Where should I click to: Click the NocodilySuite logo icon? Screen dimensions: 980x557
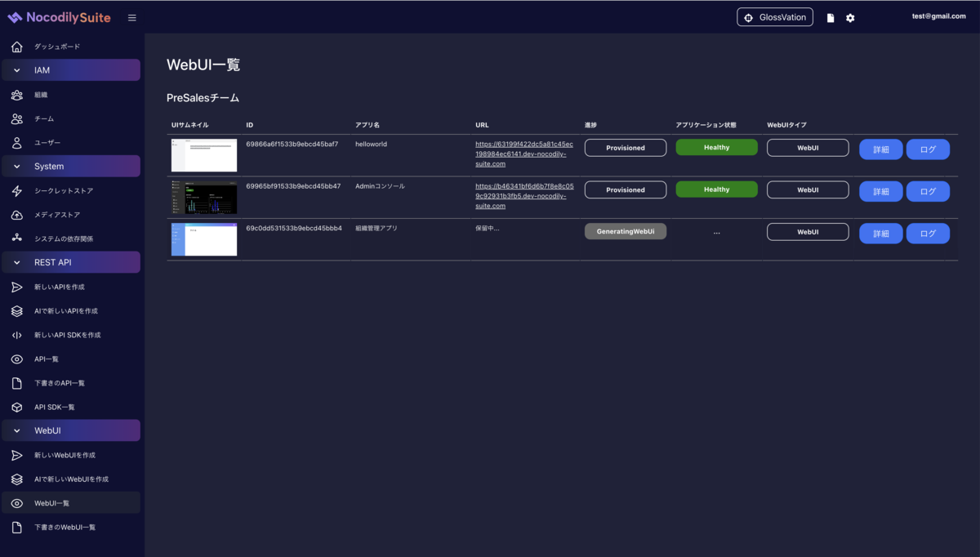tap(15, 17)
